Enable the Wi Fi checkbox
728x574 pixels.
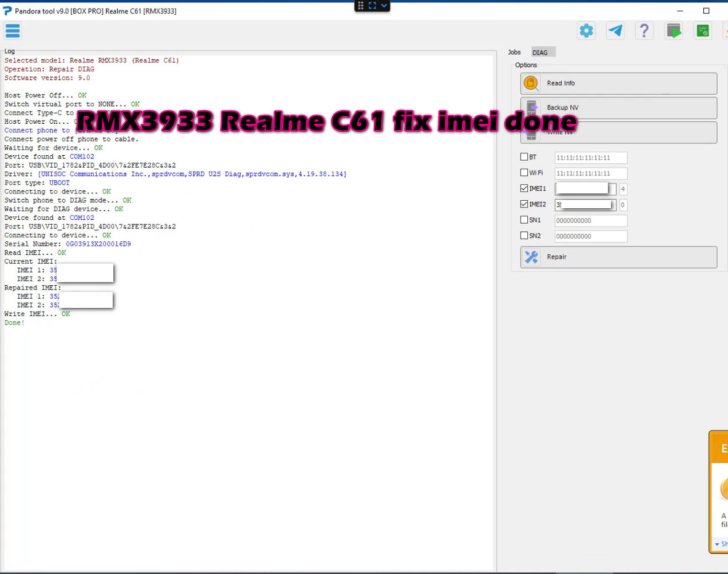coord(524,173)
